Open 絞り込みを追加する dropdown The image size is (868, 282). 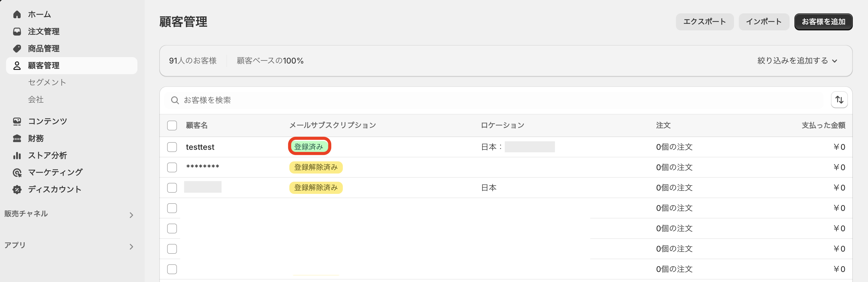pos(797,61)
